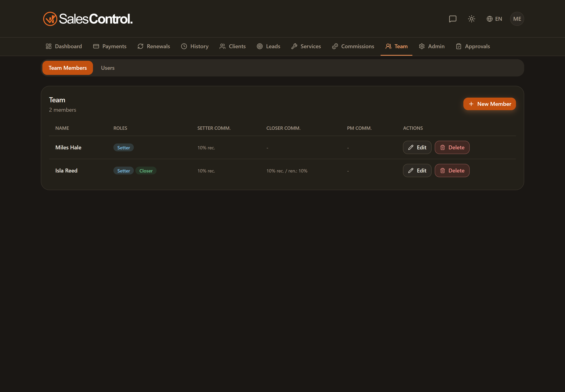565x392 pixels.
Task: Open the EN language selector
Action: [x=494, y=19]
